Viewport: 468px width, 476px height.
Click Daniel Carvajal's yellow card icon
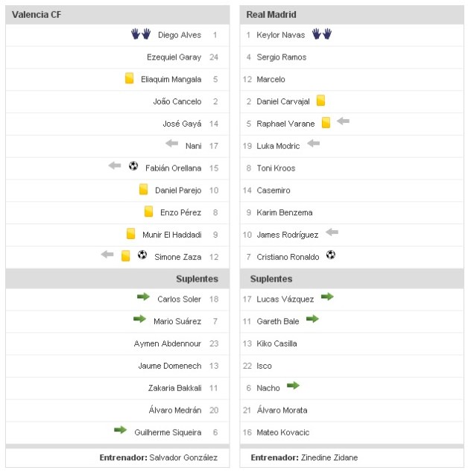[x=321, y=101]
